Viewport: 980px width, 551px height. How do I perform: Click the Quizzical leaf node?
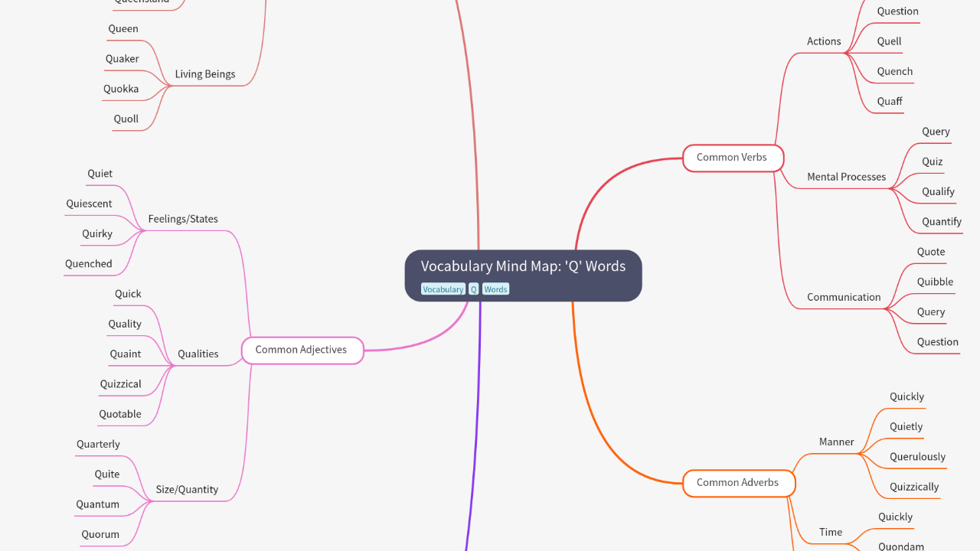click(120, 384)
